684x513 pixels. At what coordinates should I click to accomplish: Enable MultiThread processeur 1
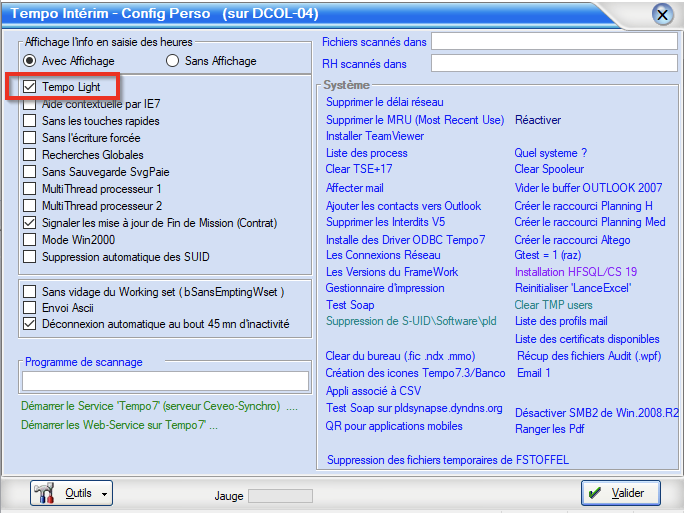click(30, 189)
